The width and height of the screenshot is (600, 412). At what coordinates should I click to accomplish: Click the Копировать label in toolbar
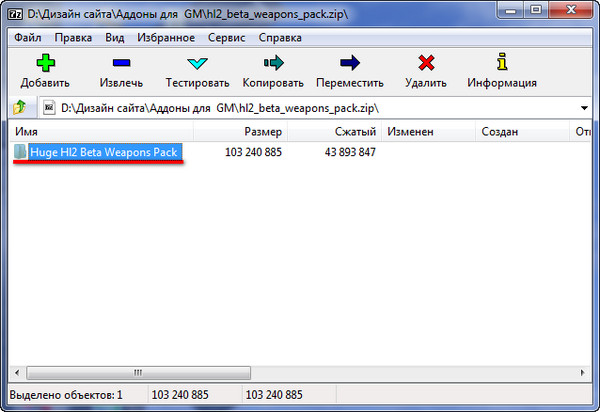273,83
